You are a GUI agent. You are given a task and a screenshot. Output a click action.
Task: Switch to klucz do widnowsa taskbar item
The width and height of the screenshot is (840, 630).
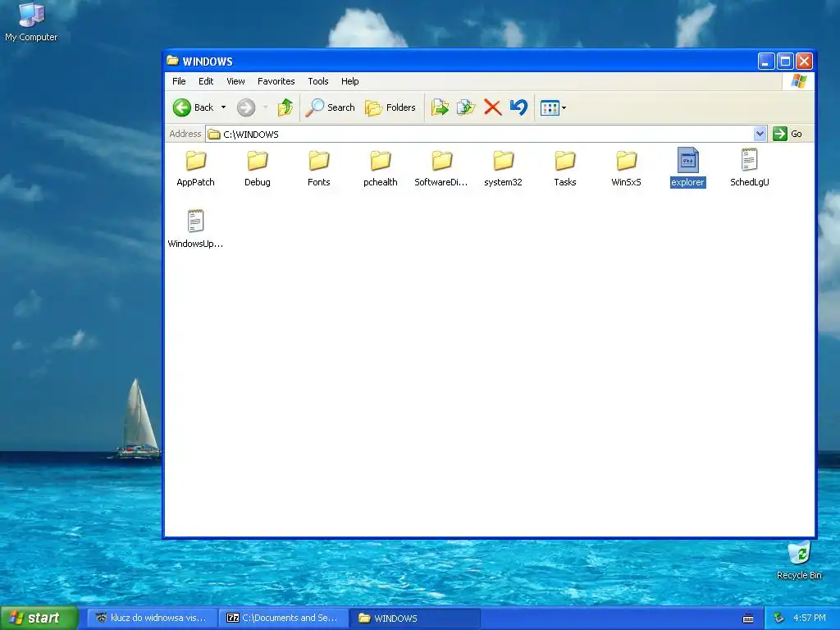click(x=152, y=619)
